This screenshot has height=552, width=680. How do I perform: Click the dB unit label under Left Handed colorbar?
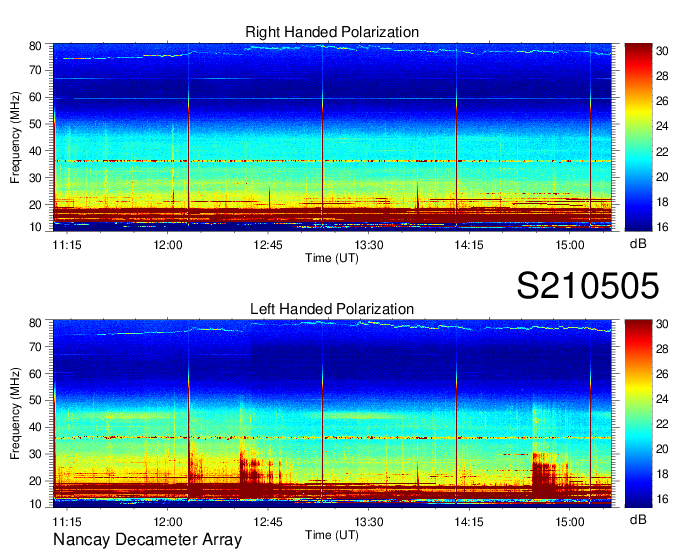pos(638,519)
